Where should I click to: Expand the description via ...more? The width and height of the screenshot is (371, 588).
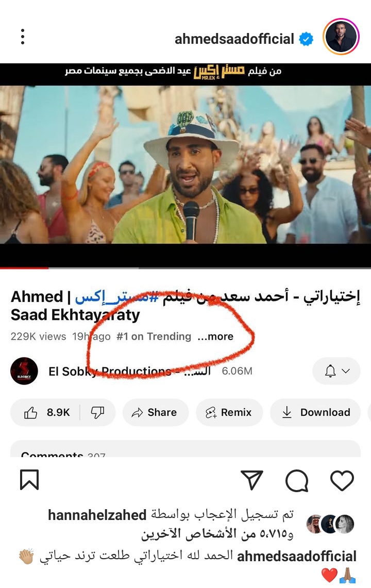[216, 337]
